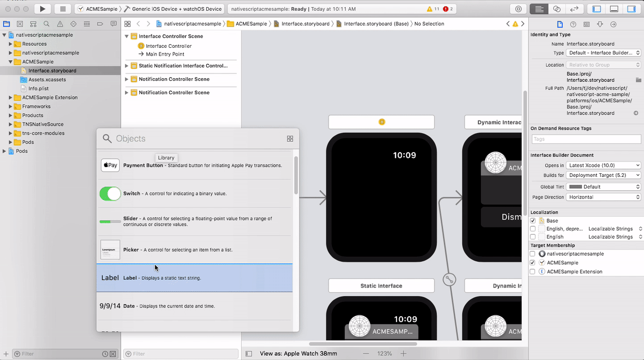Zoom out the canvas with the minus control

pyautogui.click(x=366, y=353)
